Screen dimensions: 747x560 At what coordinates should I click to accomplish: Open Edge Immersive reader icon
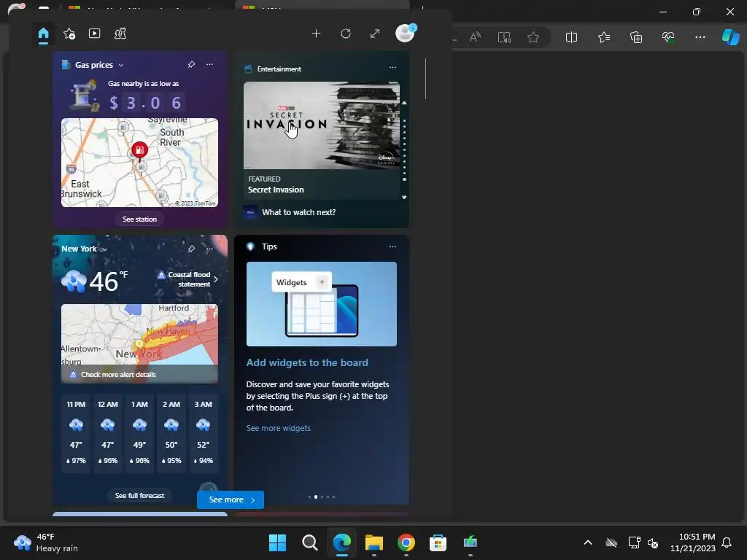click(x=504, y=37)
